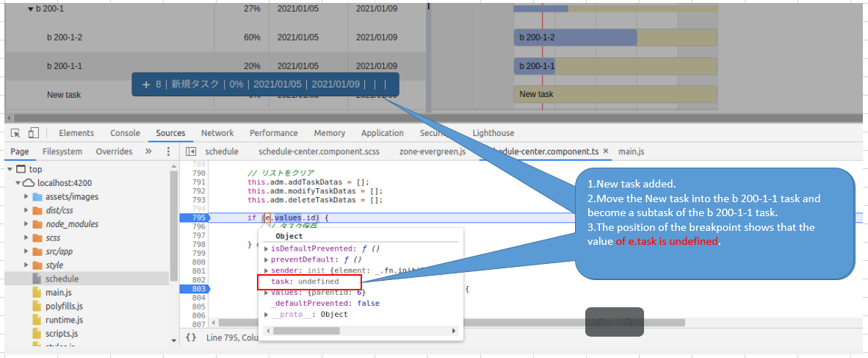Switch to the Performance tab

[x=273, y=133]
